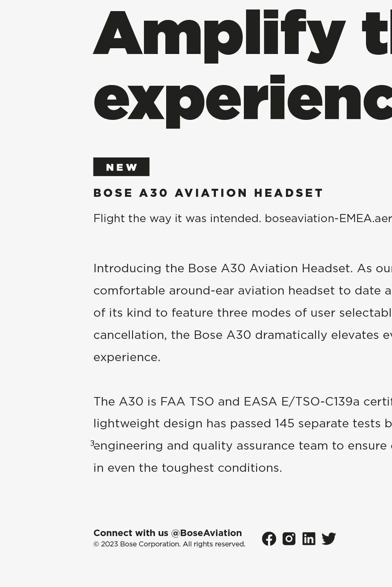Click the line mentioning 145 separate tests
Screen dimensions: 392x587
click(x=242, y=423)
